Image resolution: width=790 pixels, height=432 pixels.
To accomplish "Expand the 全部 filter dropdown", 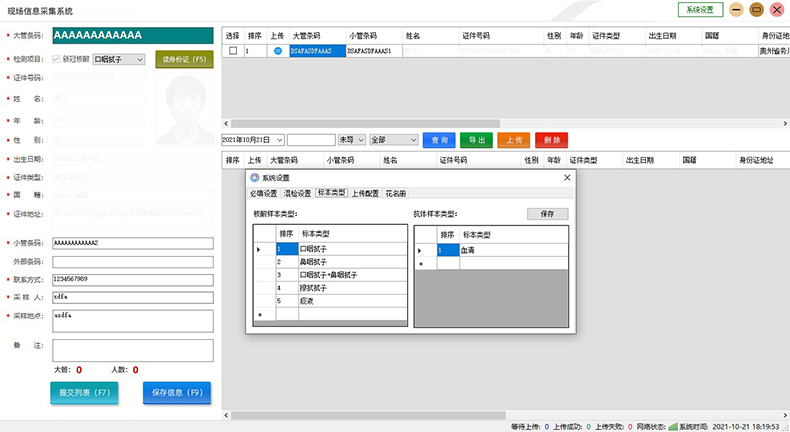I will point(393,140).
